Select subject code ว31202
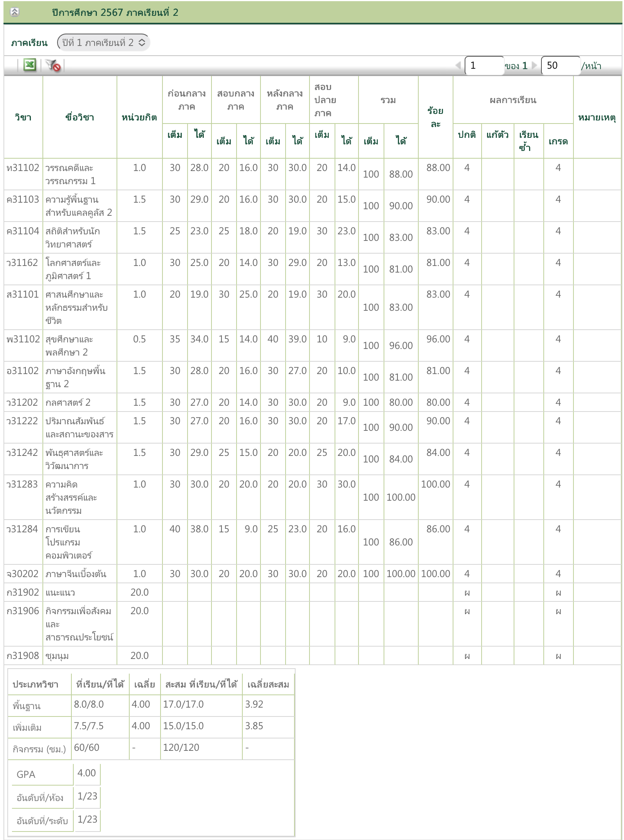Screen dimensions: 624x840 click(22, 403)
